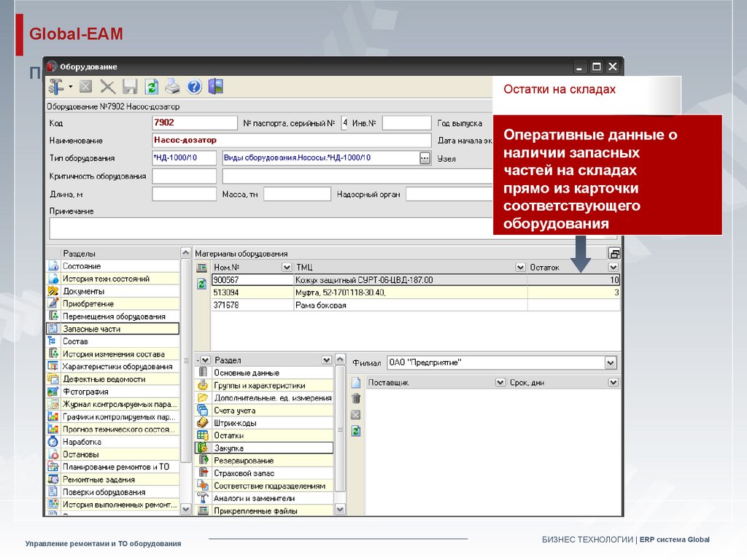This screenshot has width=747, height=560.
Task: Click the Наименование field with Насос-дозатор
Action: (291, 140)
